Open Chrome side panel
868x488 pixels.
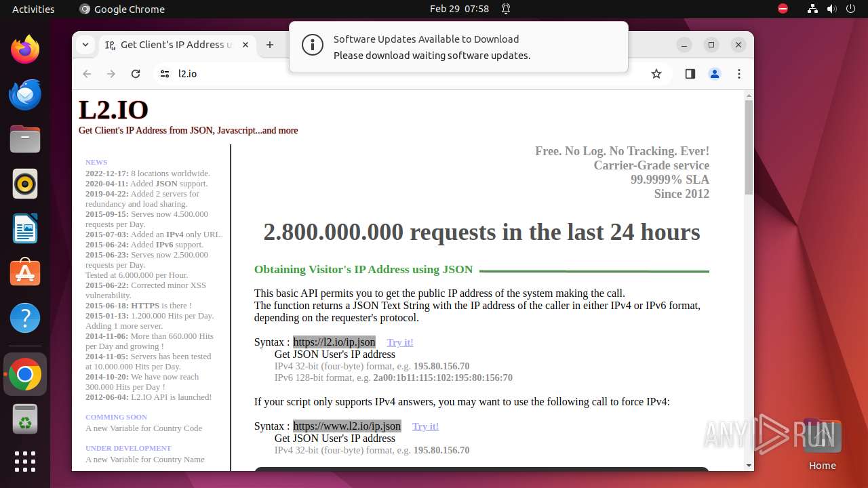(690, 74)
